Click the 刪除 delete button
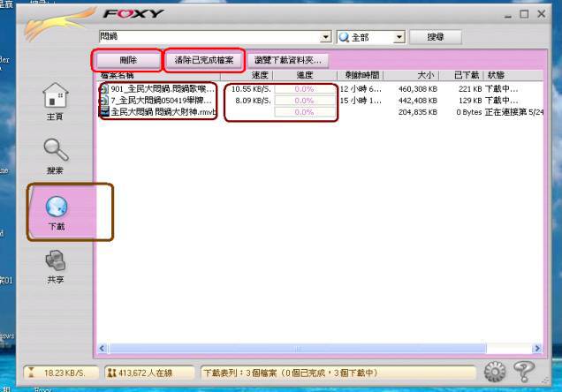The image size is (562, 392). tap(128, 60)
